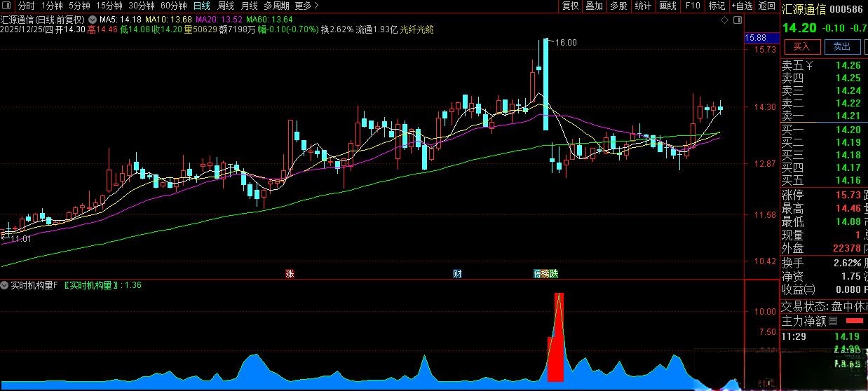Open the main chart indicator dropdown arrow

click(92, 20)
